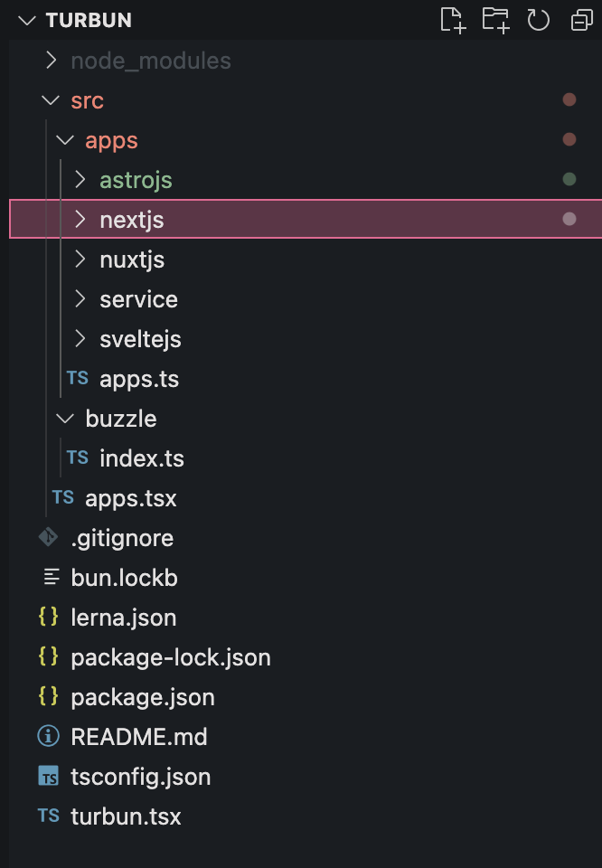602x868 pixels.
Task: Collapse the buzzle folder chevron
Action: pyautogui.click(x=65, y=419)
